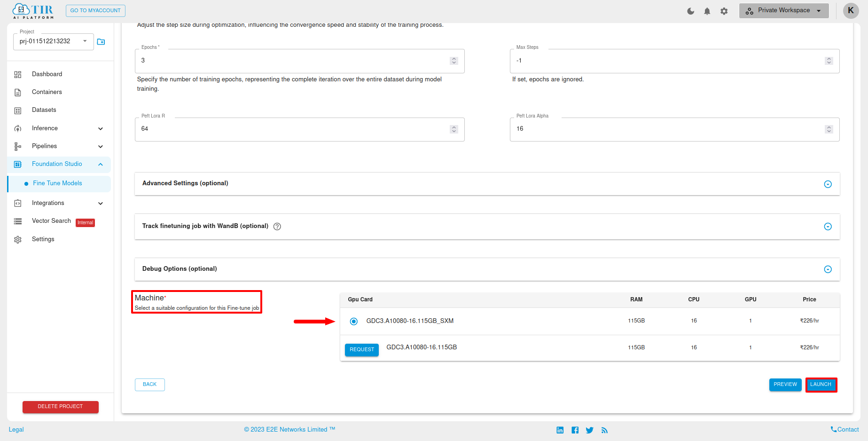
Task: Open Dashboard menu item
Action: (47, 74)
